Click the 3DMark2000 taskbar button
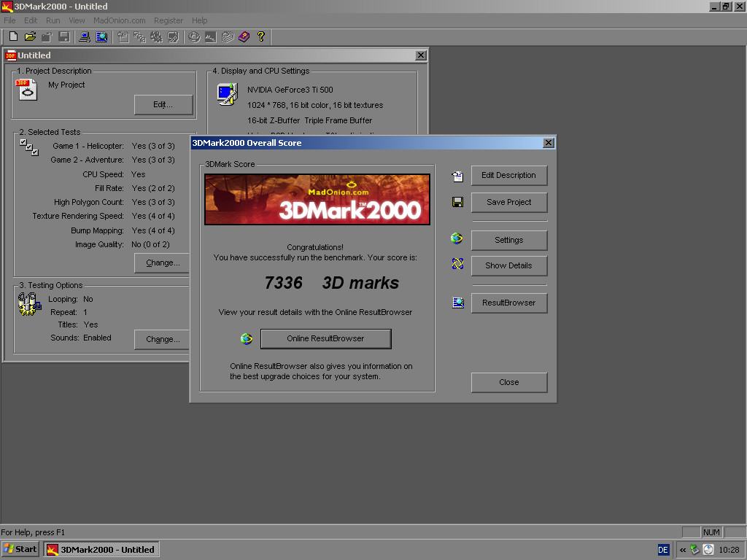Image resolution: width=747 pixels, height=560 pixels. coord(101,550)
